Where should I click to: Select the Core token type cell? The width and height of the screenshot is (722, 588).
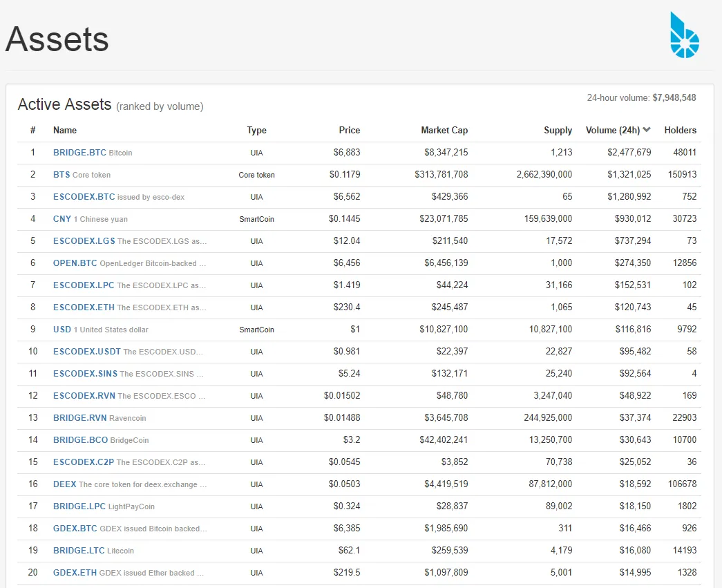coord(256,175)
